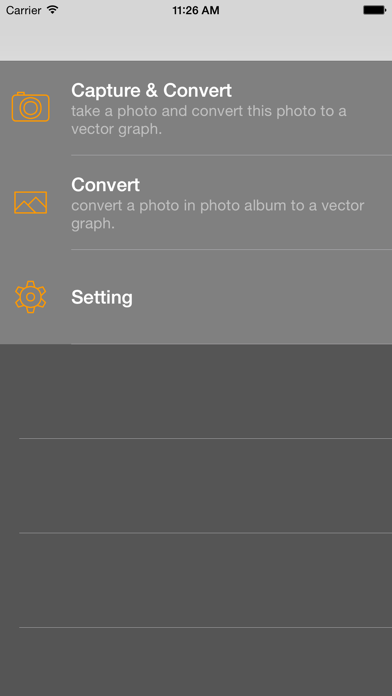Tap the words "vector graph." under Capture & Convert
Screen dimensions: 392x696
coord(117,130)
